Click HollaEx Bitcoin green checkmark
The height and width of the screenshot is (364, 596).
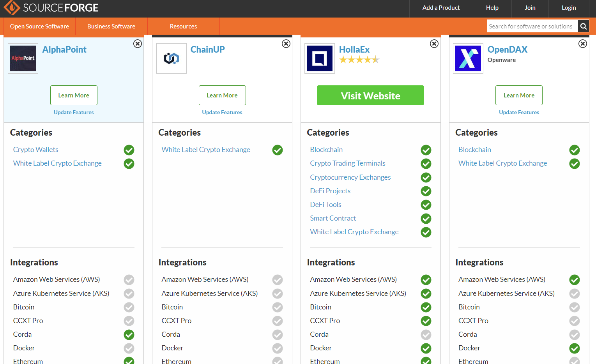tap(426, 307)
